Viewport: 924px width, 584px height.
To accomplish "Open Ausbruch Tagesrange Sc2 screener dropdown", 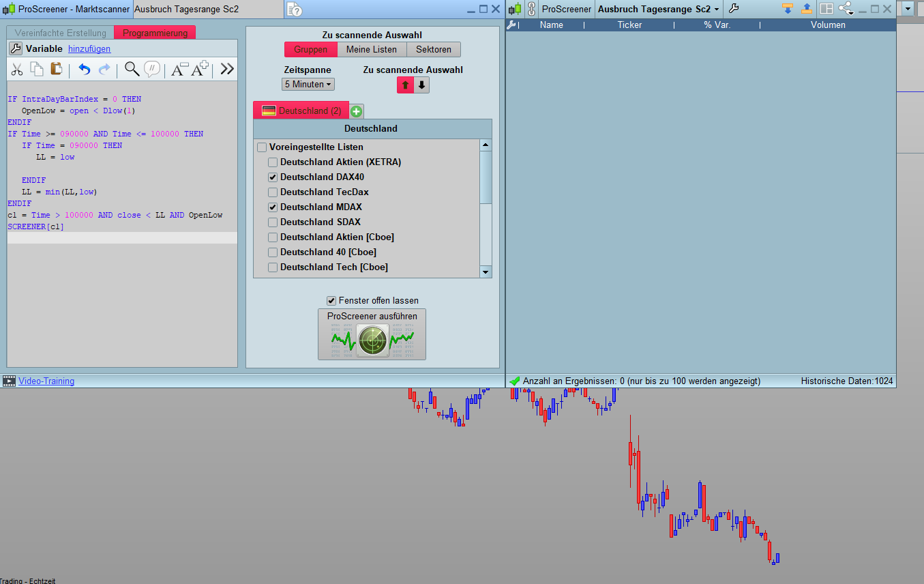I will 658,9.
